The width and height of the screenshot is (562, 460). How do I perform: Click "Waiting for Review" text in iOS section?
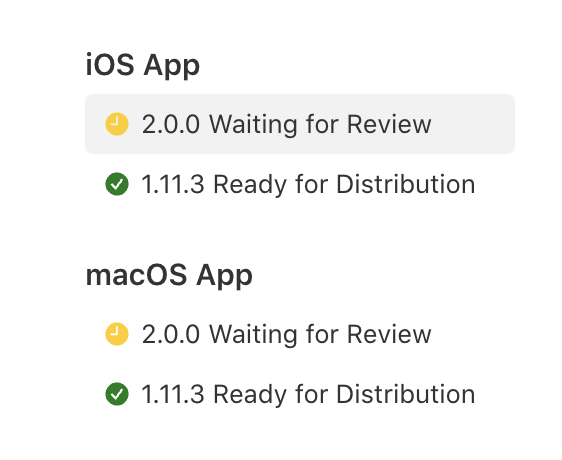point(320,124)
